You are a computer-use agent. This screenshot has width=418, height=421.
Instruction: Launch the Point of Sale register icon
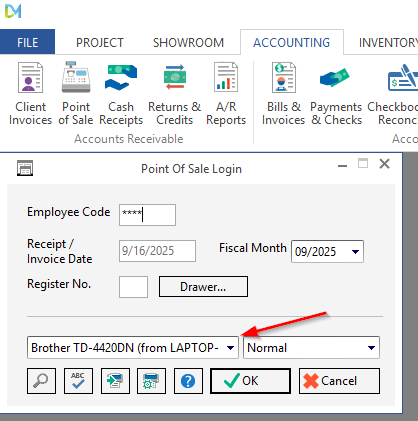pos(76,94)
